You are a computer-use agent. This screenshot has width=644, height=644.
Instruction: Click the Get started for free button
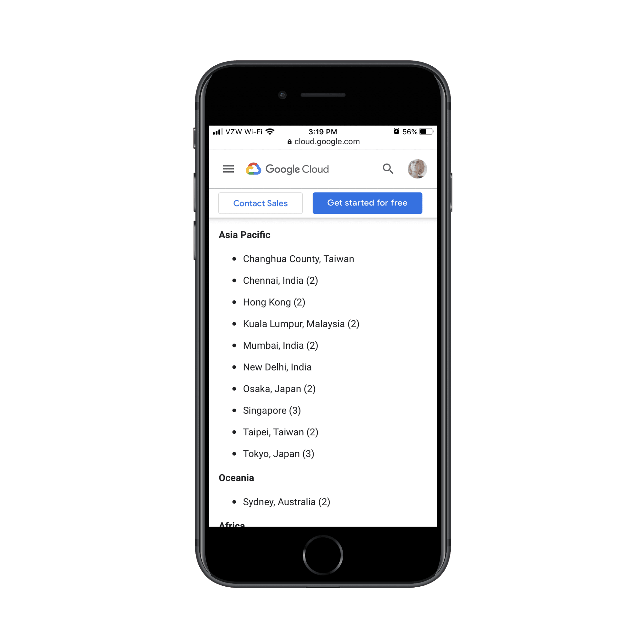366,203
